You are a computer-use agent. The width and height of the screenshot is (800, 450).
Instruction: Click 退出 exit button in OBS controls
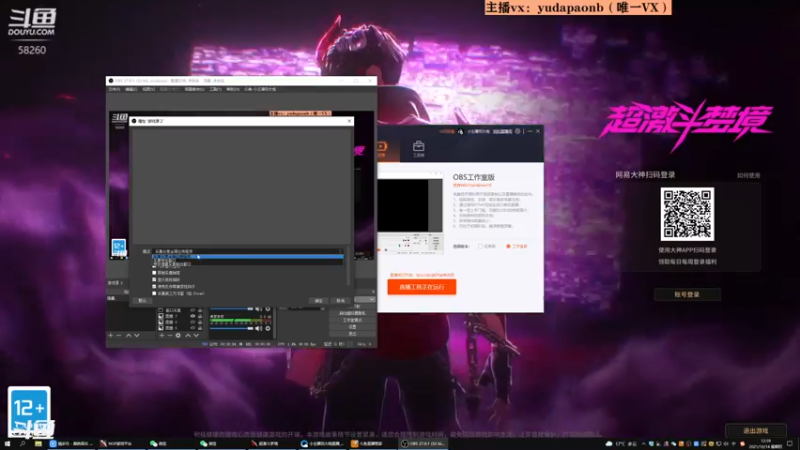point(352,333)
